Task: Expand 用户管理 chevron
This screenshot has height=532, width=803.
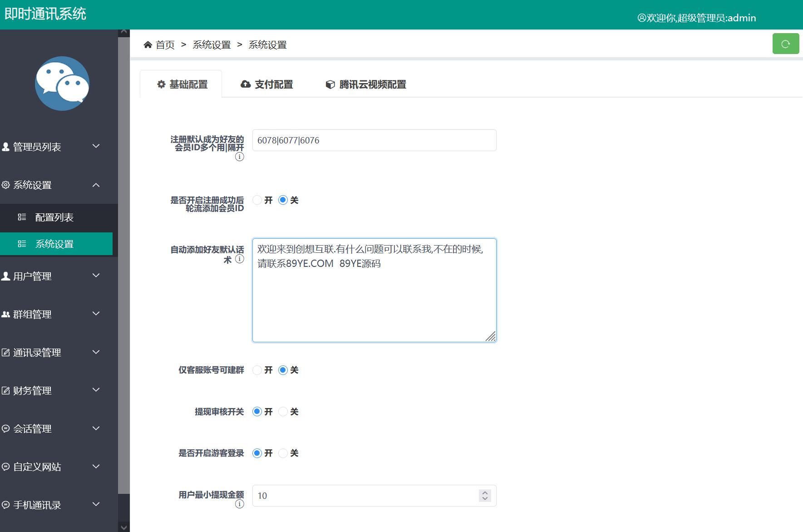Action: [96, 276]
